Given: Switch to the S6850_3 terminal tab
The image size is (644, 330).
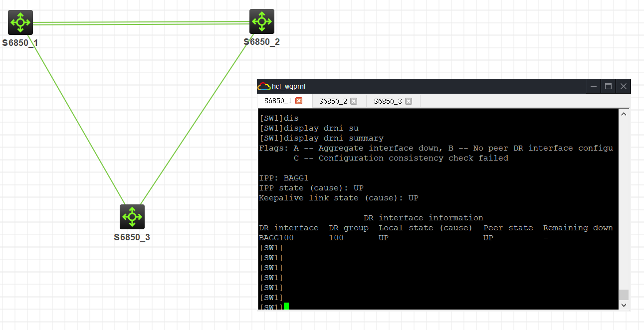Looking at the screenshot, I should [394, 101].
